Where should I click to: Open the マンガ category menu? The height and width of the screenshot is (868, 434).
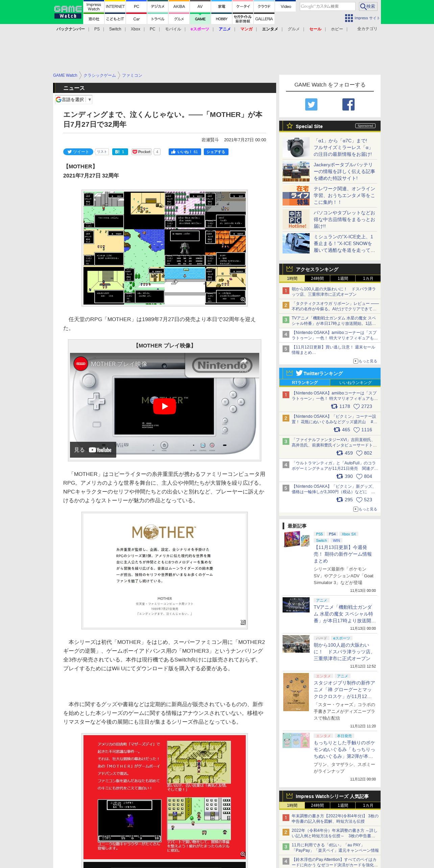point(246,29)
